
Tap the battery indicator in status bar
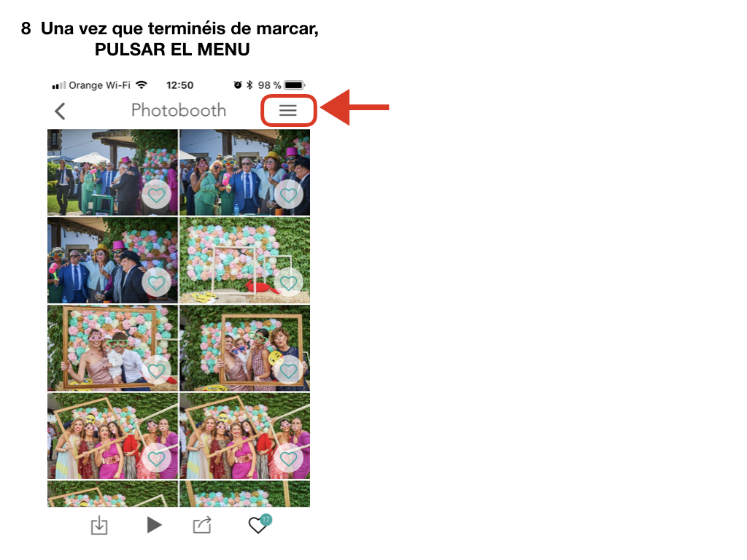point(295,85)
